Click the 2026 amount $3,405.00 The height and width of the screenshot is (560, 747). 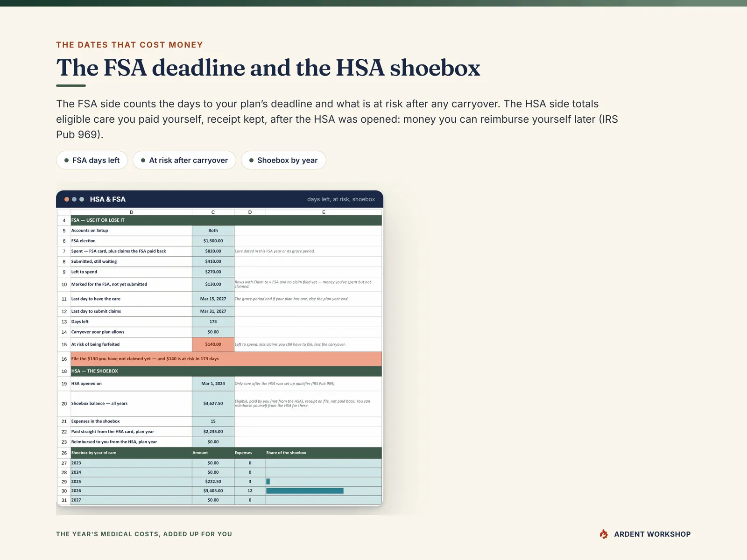213,491
